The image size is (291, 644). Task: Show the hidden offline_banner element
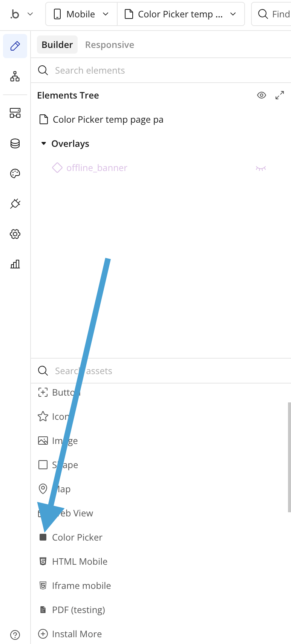point(260,168)
